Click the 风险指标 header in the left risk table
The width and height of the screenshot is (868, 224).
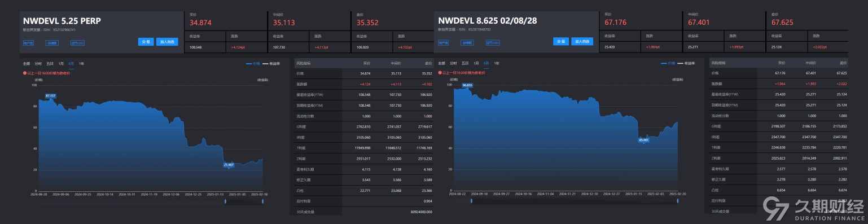[x=303, y=64]
